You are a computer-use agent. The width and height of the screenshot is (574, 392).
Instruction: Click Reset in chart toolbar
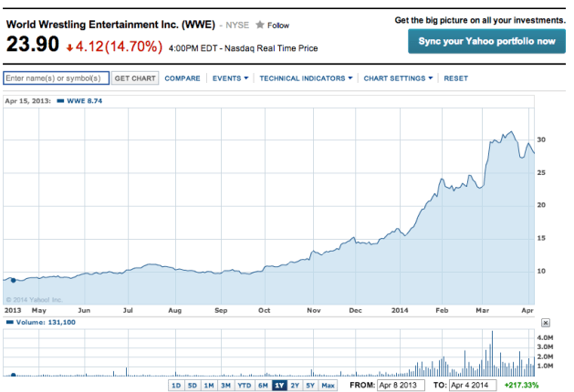[455, 78]
